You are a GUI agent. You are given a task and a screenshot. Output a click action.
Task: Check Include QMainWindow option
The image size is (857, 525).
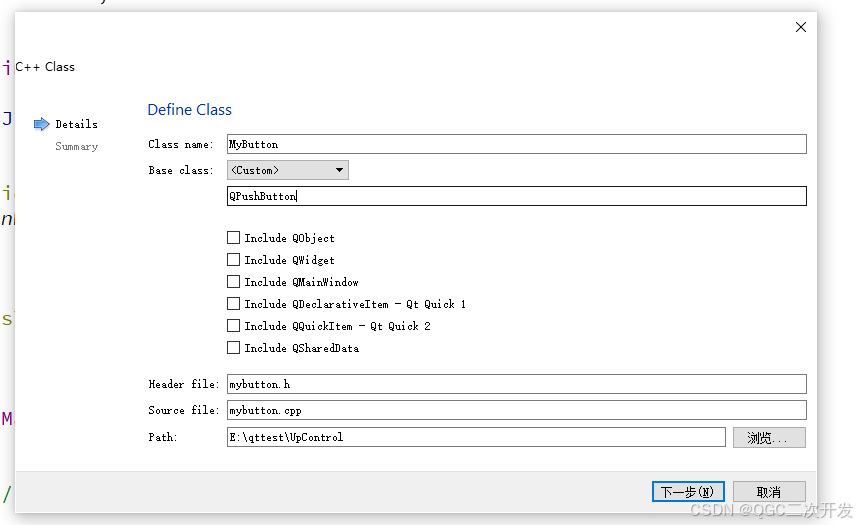pos(234,282)
